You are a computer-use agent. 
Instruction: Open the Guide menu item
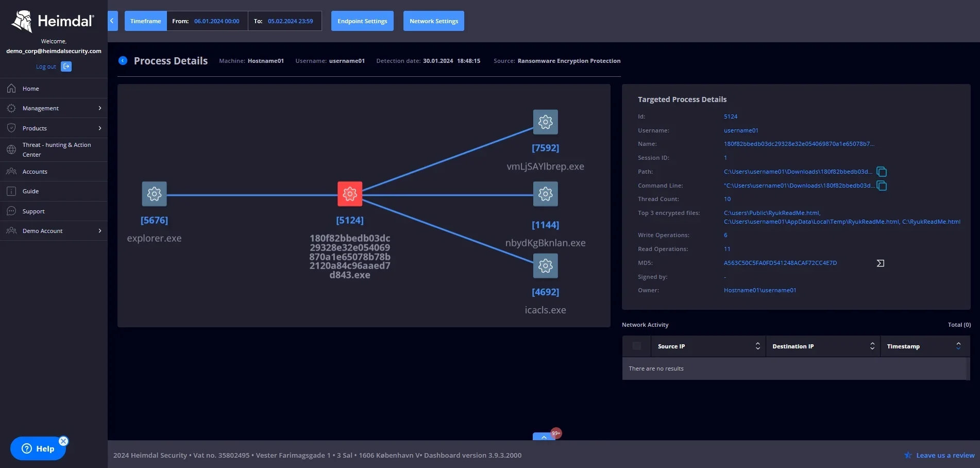tap(54, 191)
